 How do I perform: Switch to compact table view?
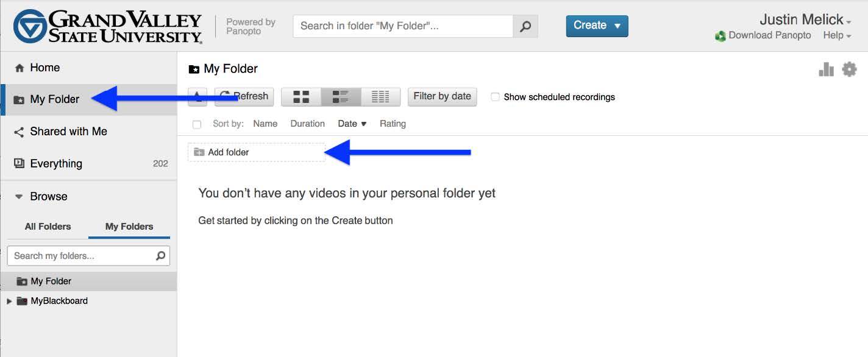point(380,97)
